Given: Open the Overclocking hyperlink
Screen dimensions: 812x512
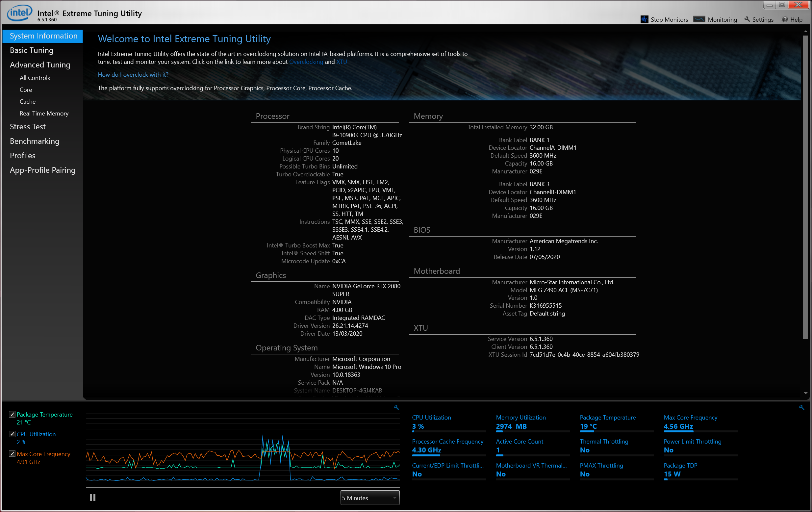Looking at the screenshot, I should (306, 62).
